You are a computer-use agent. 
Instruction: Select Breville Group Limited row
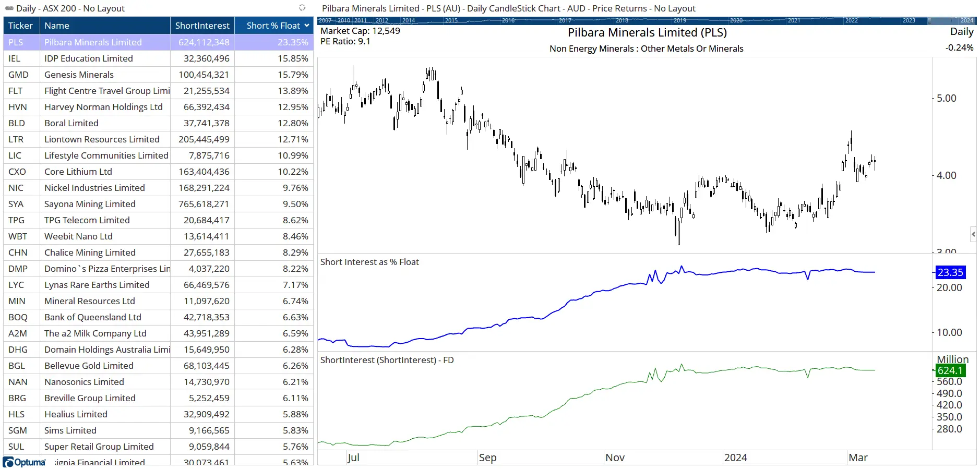(x=158, y=398)
